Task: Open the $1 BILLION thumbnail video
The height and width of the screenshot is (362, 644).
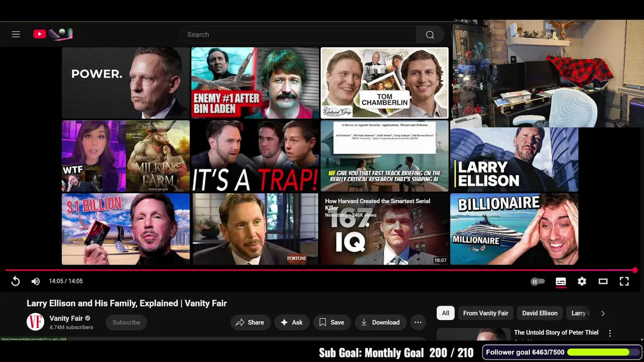Action: tap(126, 229)
